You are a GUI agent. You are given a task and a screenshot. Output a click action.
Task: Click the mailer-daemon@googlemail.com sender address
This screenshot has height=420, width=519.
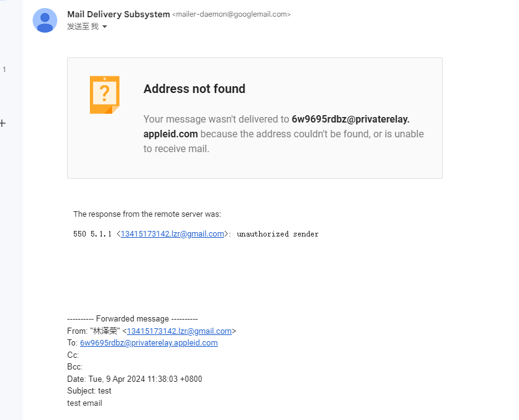tap(231, 14)
